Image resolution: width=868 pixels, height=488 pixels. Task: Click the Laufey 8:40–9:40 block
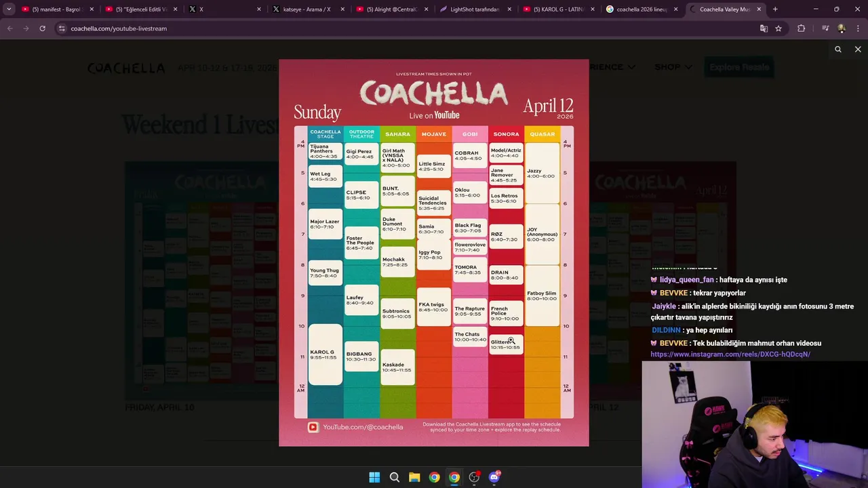click(361, 300)
